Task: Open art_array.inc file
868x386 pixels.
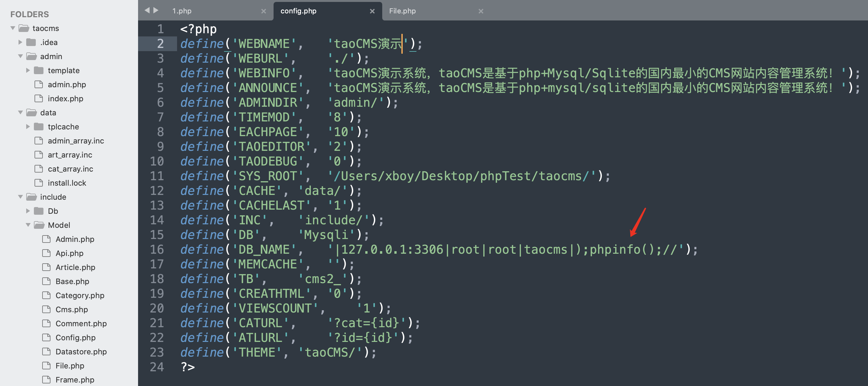Action: tap(70, 155)
